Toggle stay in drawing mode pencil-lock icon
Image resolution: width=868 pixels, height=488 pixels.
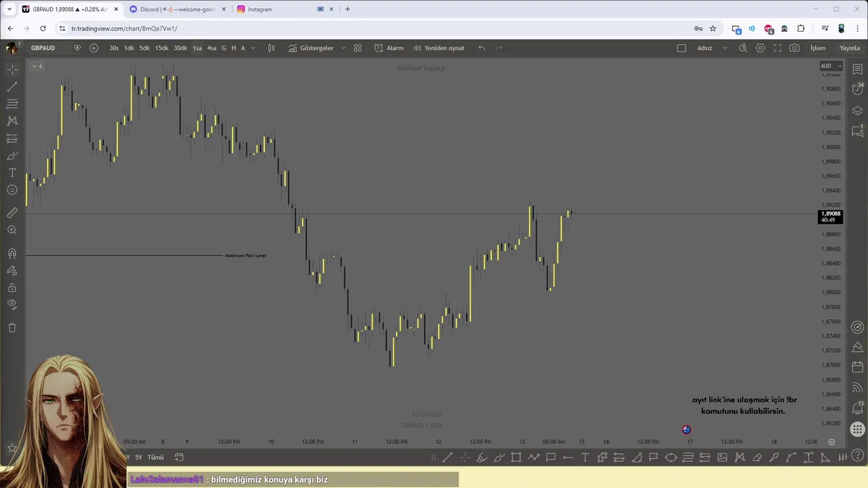pos(12,270)
